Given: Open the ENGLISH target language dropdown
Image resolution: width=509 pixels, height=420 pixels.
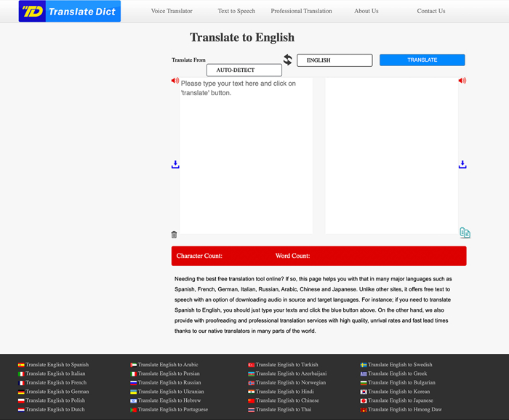Looking at the screenshot, I should (x=334, y=60).
